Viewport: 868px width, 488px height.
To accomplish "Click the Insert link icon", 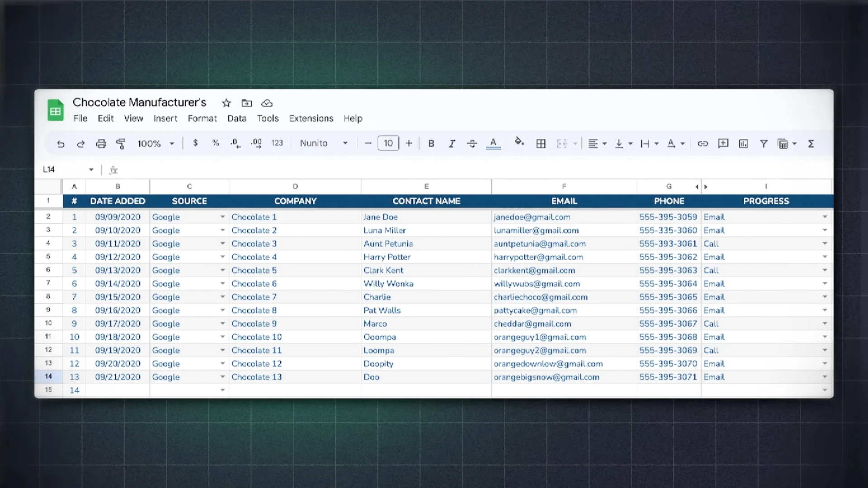I will click(x=703, y=144).
